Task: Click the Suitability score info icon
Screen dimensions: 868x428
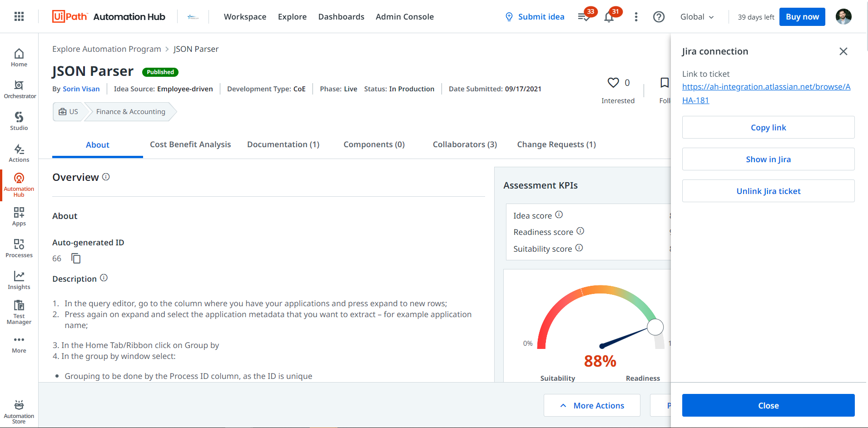Action: (x=579, y=248)
